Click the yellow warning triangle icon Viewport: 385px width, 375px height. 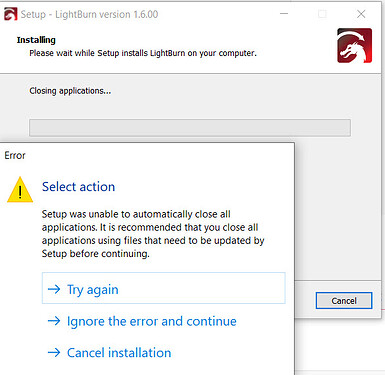coord(20,190)
